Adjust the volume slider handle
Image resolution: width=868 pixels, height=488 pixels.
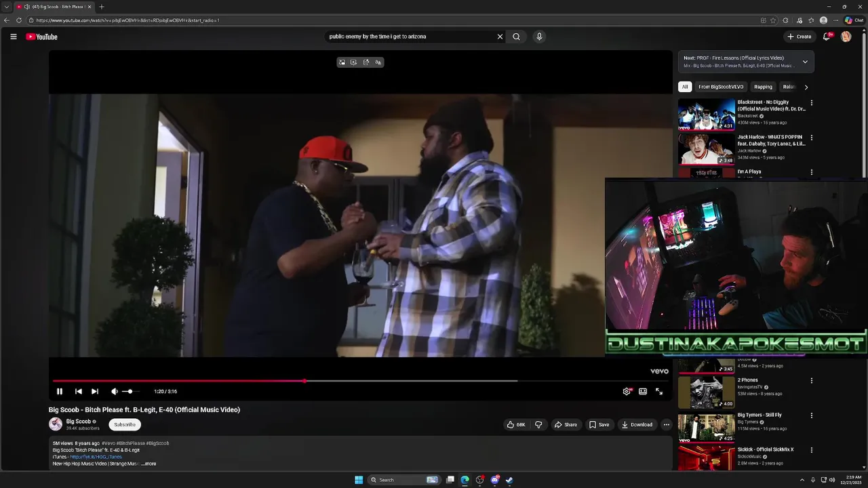pyautogui.click(x=129, y=391)
